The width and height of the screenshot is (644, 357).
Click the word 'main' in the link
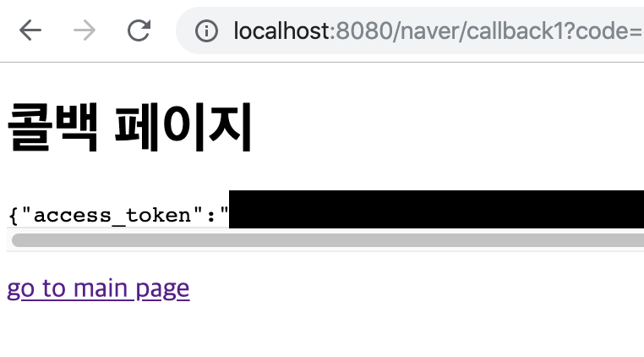coord(101,288)
